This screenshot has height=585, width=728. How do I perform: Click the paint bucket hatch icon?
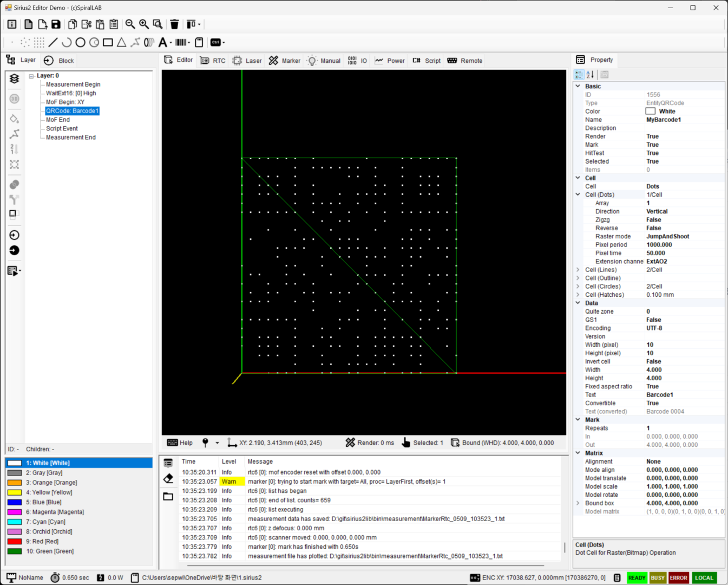coord(15,119)
